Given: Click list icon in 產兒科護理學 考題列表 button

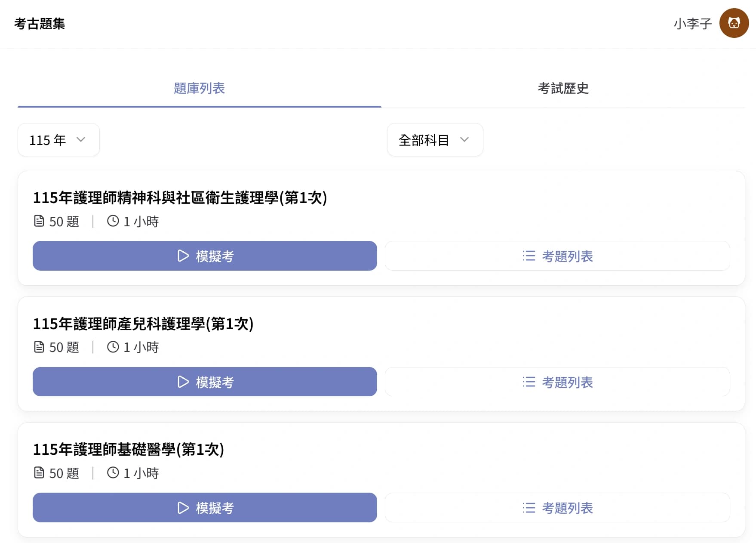Looking at the screenshot, I should tap(529, 382).
